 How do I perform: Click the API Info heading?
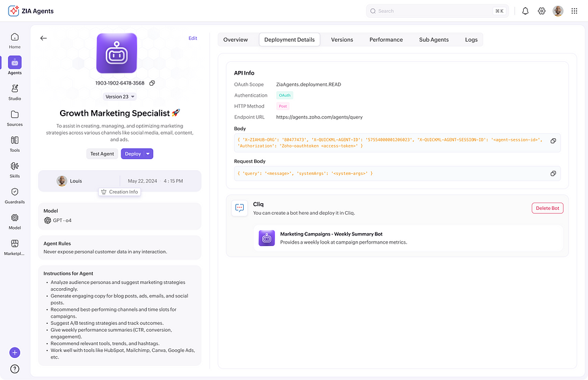244,73
